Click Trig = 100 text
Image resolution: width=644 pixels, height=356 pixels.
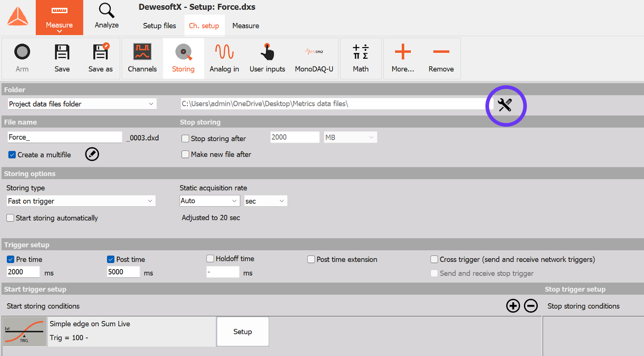(x=69, y=338)
